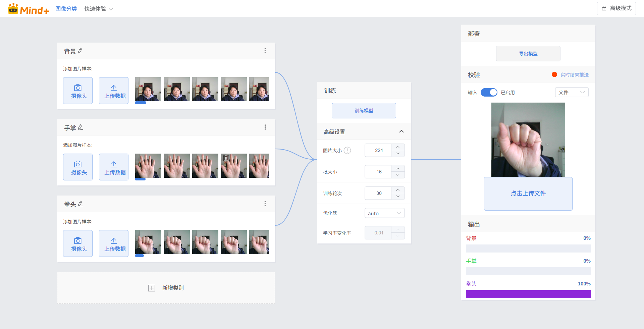Click the Mind+ logo

[29, 9]
